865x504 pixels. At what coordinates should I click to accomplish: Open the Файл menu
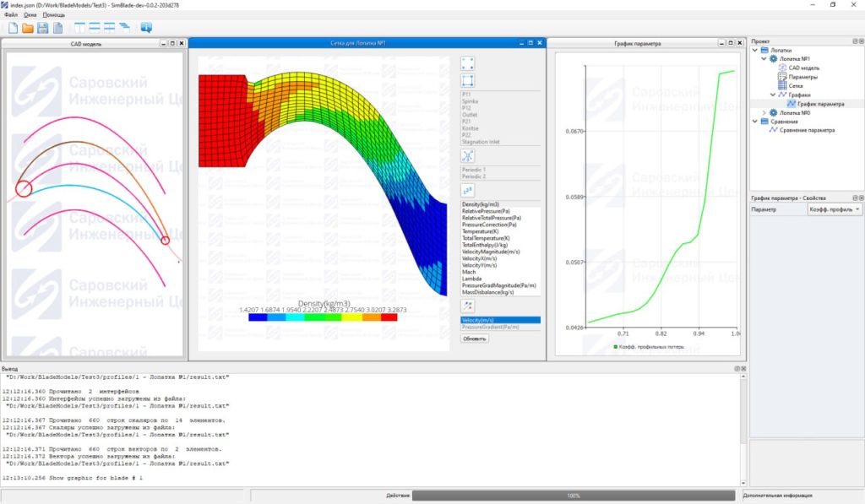point(11,15)
